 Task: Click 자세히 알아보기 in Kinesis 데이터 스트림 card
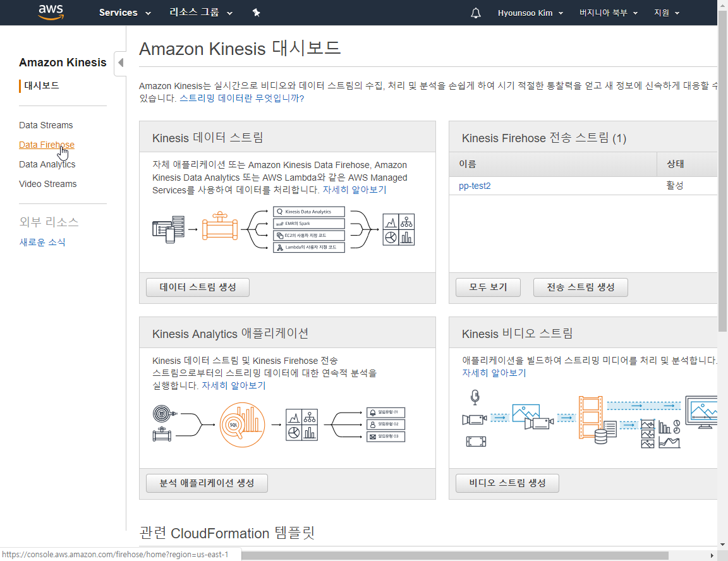point(355,190)
